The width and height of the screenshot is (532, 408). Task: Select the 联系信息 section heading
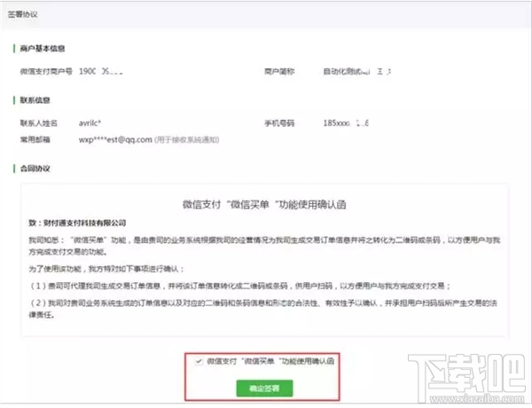(x=35, y=100)
